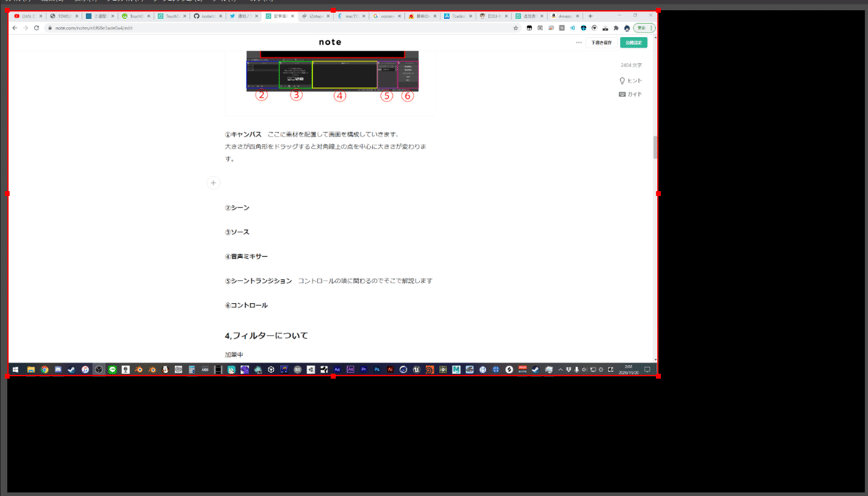Viewport: 868px width, 496px height.
Task: Launch Adobe Premiere Pro from taskbar
Action: [x=364, y=369]
